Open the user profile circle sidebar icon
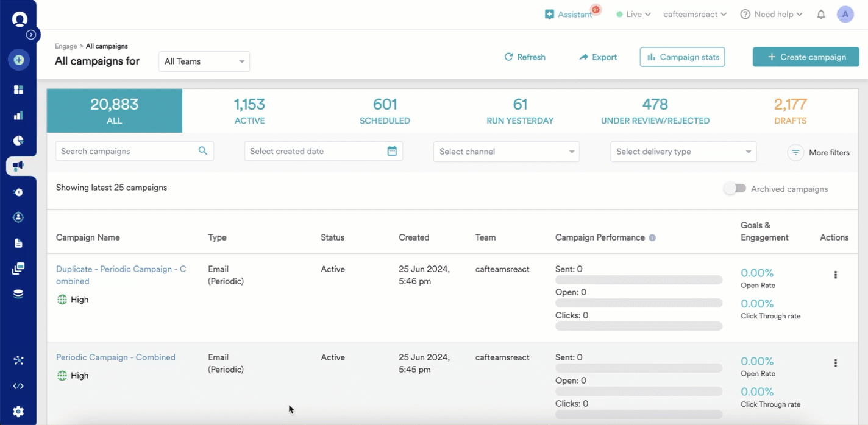Image resolution: width=868 pixels, height=425 pixels. point(18,217)
